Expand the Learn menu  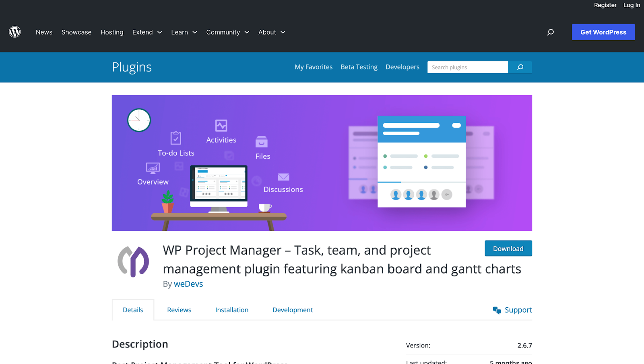click(184, 32)
